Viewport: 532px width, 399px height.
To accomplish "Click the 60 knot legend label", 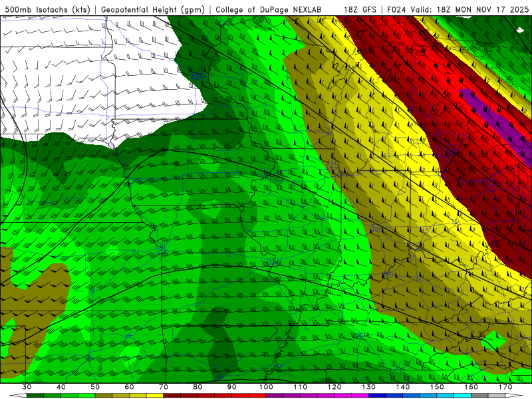I will pyautogui.click(x=129, y=387).
